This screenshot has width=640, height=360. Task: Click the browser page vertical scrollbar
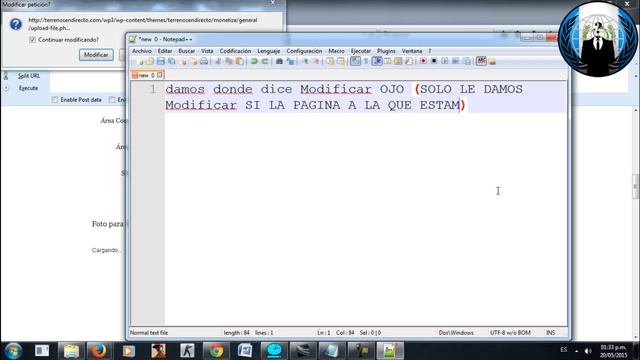[x=636, y=186]
